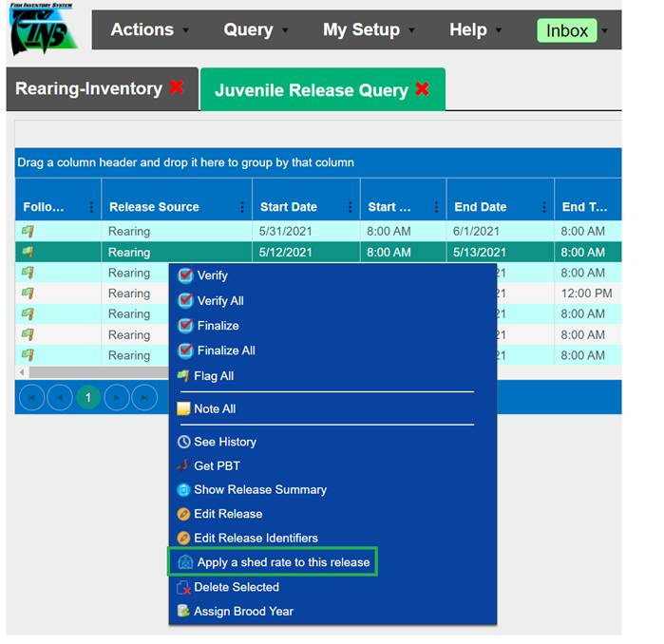
Task: Select Finalize in the context menu
Action: coord(218,326)
